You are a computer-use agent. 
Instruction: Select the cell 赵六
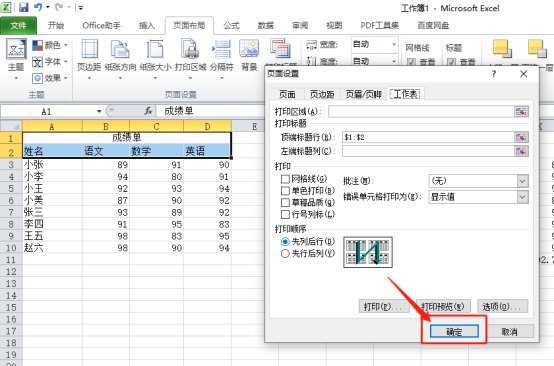(52, 248)
